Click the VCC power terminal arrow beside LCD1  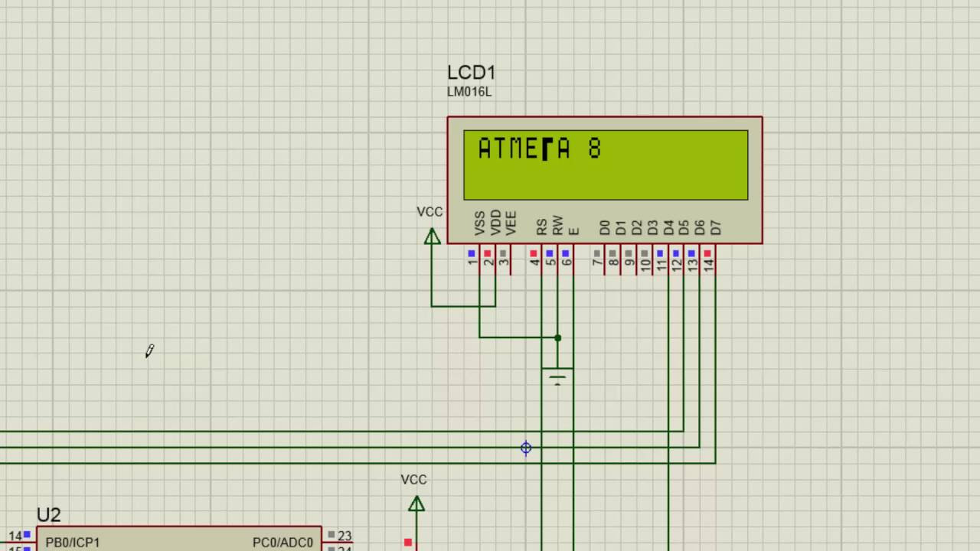click(x=432, y=236)
